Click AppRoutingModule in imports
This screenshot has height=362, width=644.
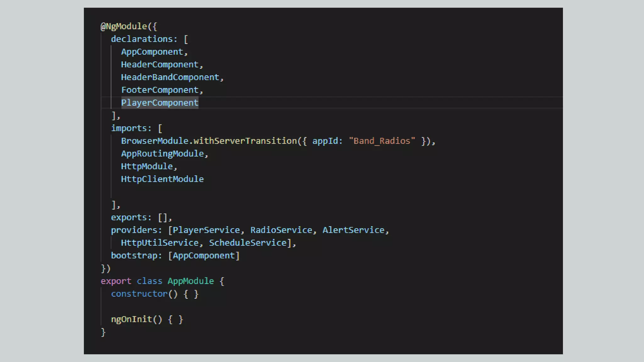click(162, 154)
